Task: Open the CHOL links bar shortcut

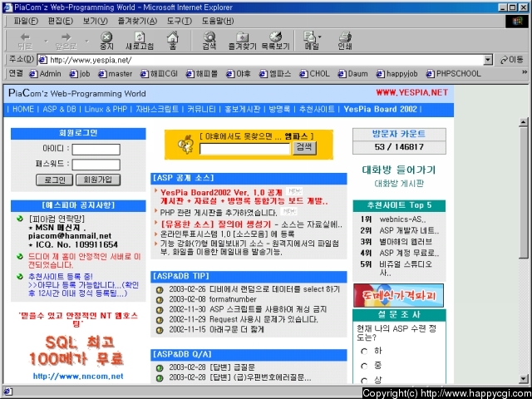Action: tap(314, 74)
